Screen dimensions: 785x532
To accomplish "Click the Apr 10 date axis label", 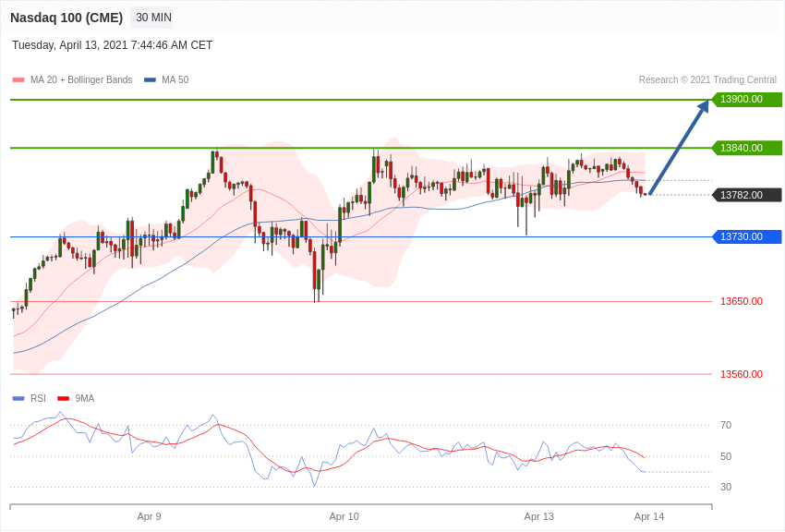I will coord(344,516).
